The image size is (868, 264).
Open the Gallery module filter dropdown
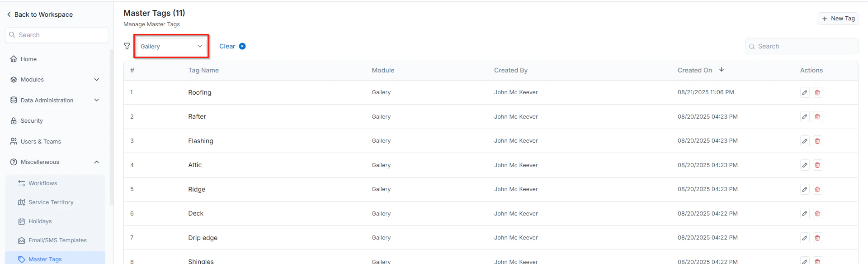click(x=171, y=46)
